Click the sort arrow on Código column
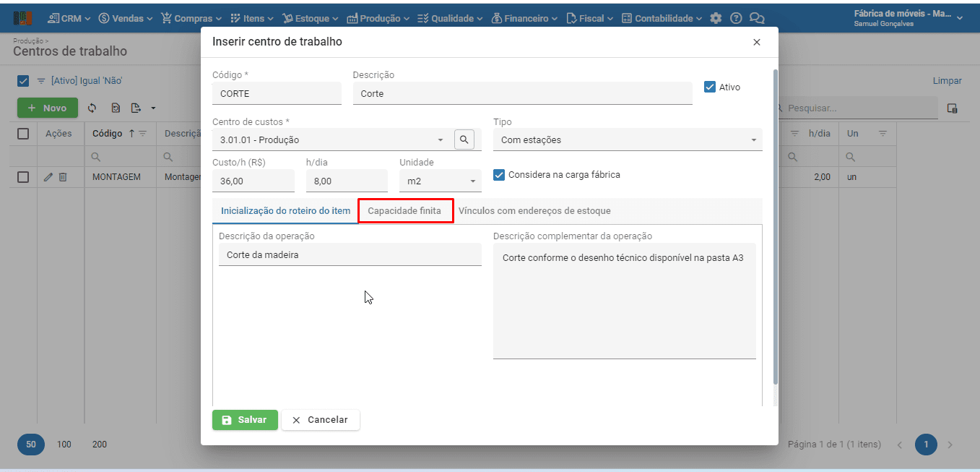 click(131, 134)
